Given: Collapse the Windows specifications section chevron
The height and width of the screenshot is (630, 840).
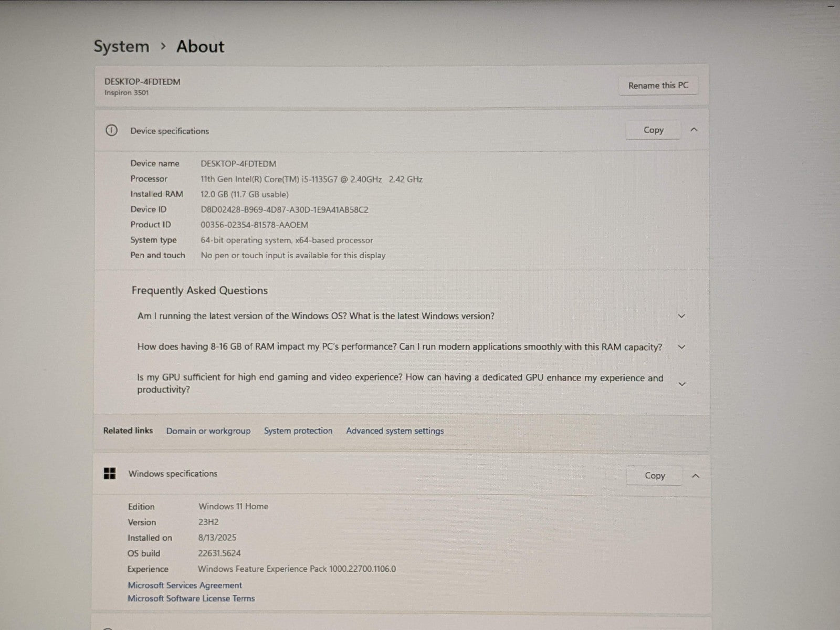Looking at the screenshot, I should click(696, 476).
